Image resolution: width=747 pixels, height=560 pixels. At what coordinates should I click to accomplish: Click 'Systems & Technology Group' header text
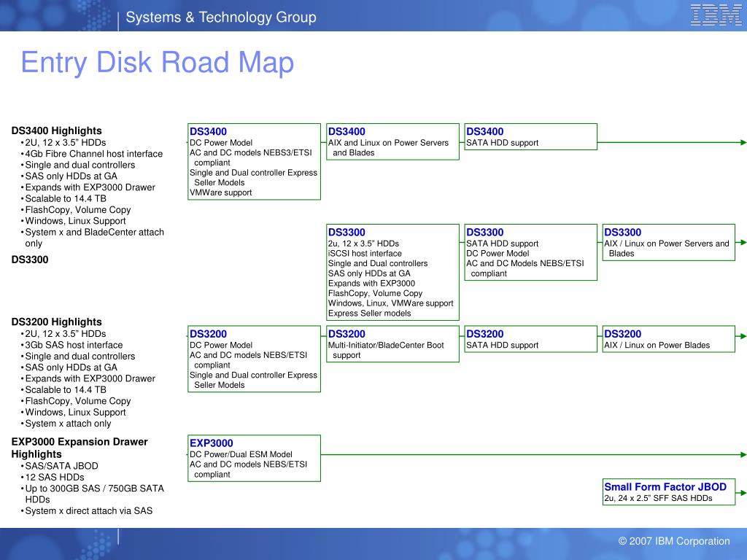click(x=221, y=17)
